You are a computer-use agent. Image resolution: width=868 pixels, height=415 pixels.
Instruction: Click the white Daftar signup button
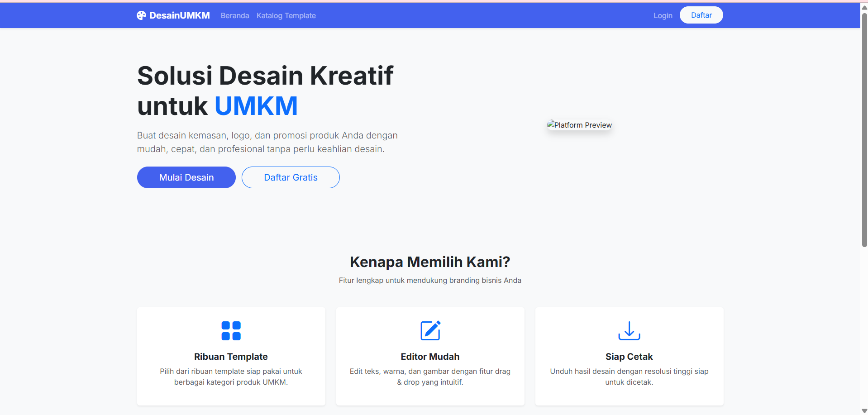click(x=701, y=14)
